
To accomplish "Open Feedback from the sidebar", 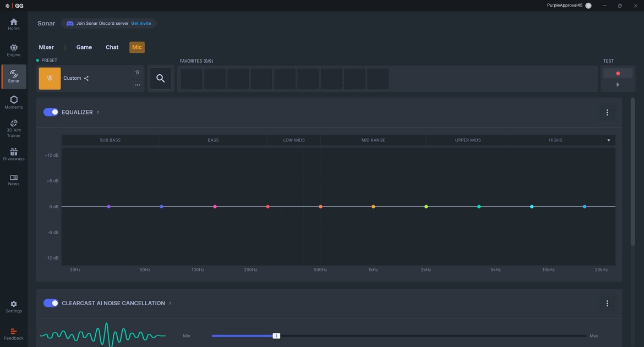I will (x=14, y=334).
